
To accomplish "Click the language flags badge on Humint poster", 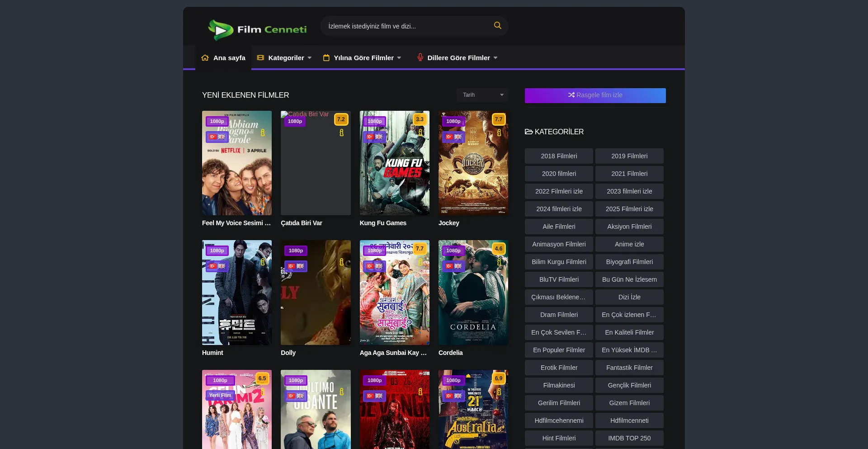I will (x=217, y=266).
